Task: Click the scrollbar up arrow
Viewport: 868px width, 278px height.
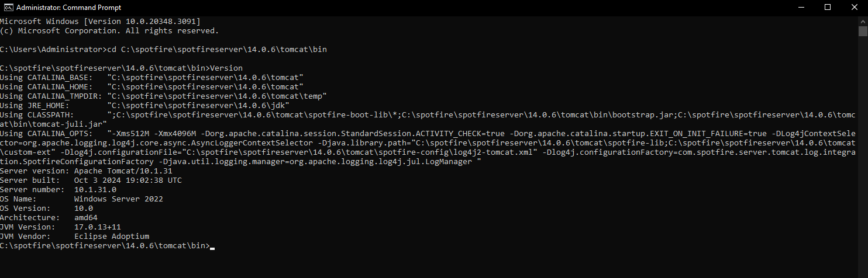Action: click(x=863, y=20)
